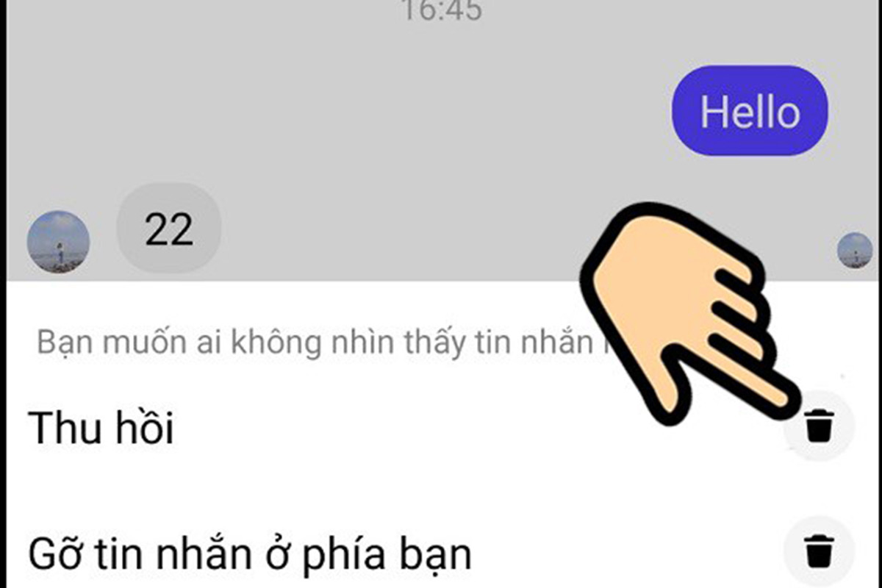The image size is (882, 588).
Task: Choose the Thu hồi option
Action: (x=101, y=428)
